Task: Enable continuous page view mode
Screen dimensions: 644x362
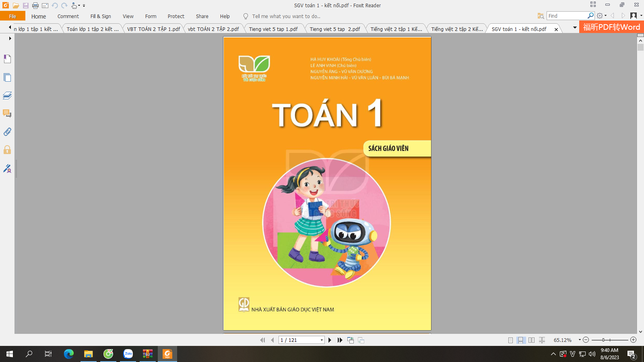Action: tap(521, 340)
